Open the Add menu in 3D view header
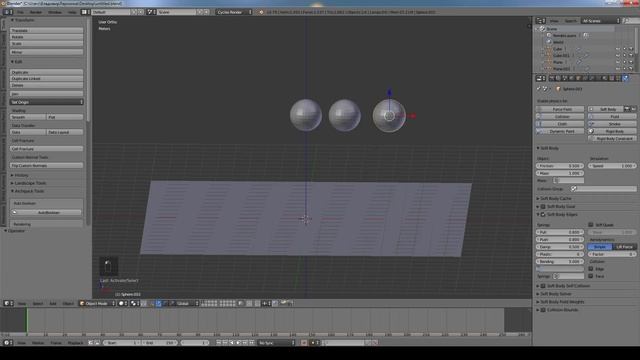Screen dimensions: 640x360 click(53, 304)
